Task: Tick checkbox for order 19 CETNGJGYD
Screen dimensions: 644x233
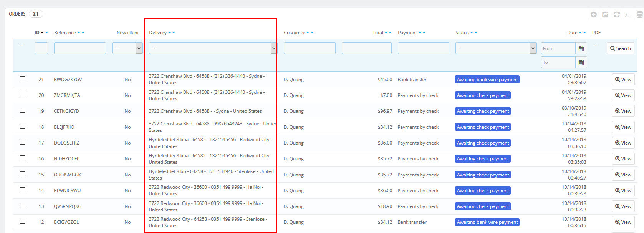Action: pyautogui.click(x=22, y=110)
